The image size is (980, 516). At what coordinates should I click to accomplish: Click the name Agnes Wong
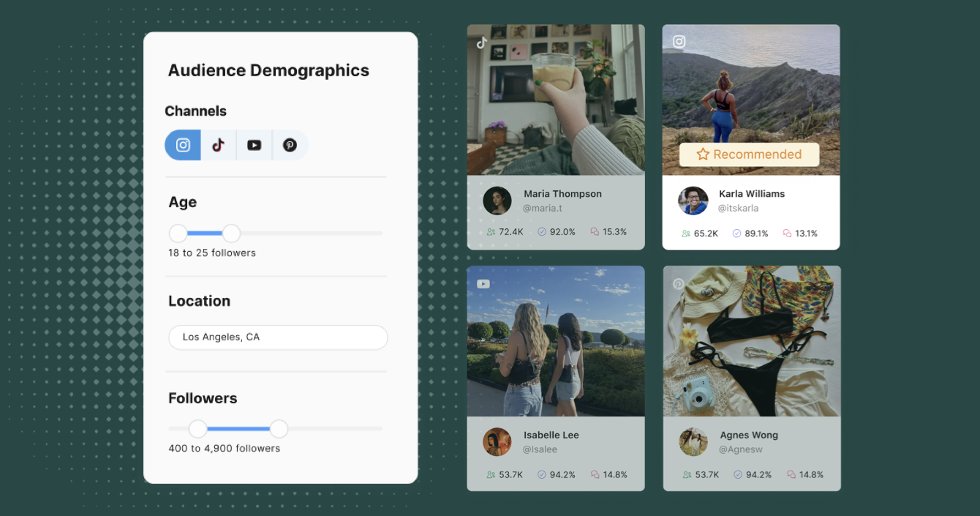(749, 435)
